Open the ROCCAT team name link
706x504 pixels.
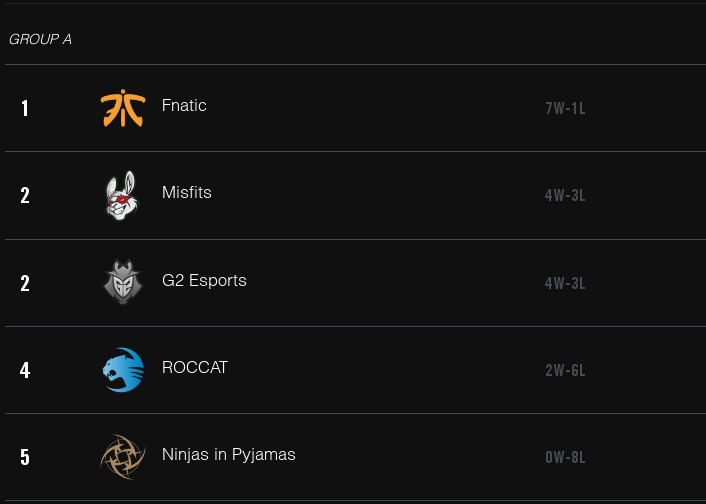click(195, 367)
